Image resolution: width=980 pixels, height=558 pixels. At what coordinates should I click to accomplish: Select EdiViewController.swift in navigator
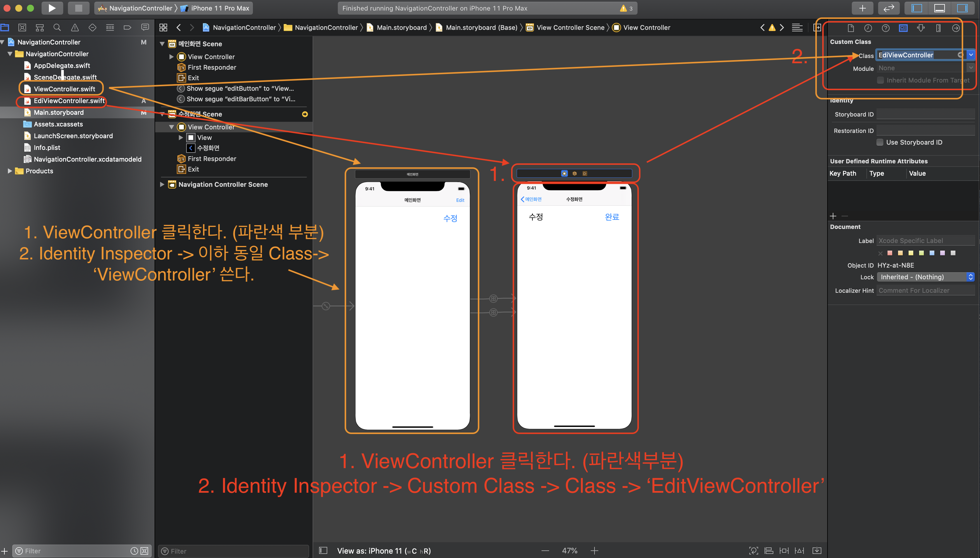(69, 101)
